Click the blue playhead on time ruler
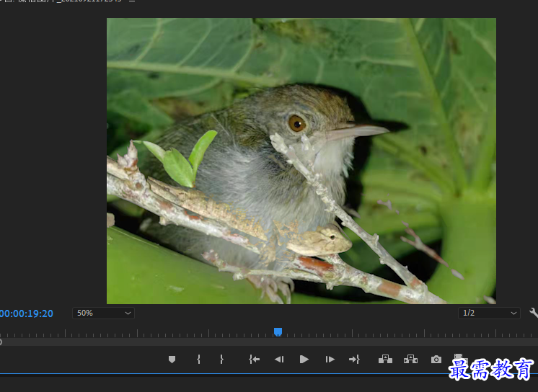 pyautogui.click(x=278, y=331)
